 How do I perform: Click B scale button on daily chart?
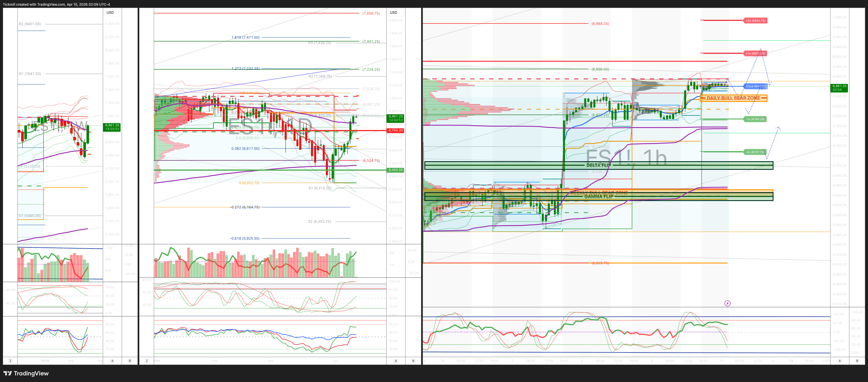(414, 361)
